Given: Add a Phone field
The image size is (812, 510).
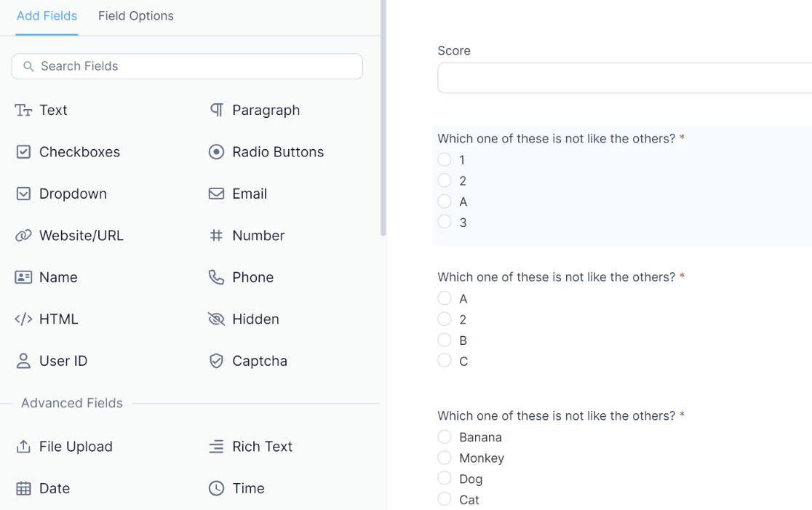Looking at the screenshot, I should click(252, 277).
